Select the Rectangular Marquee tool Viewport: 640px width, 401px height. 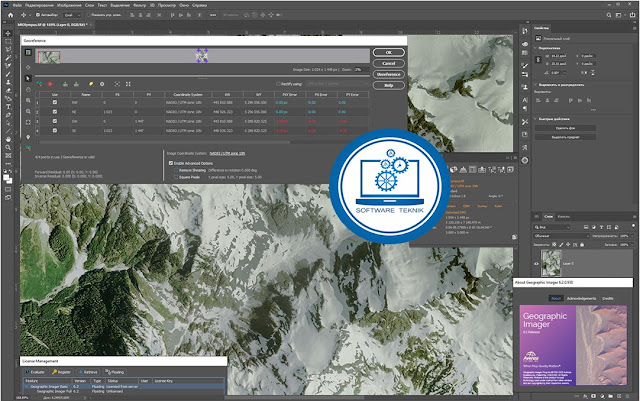point(8,42)
